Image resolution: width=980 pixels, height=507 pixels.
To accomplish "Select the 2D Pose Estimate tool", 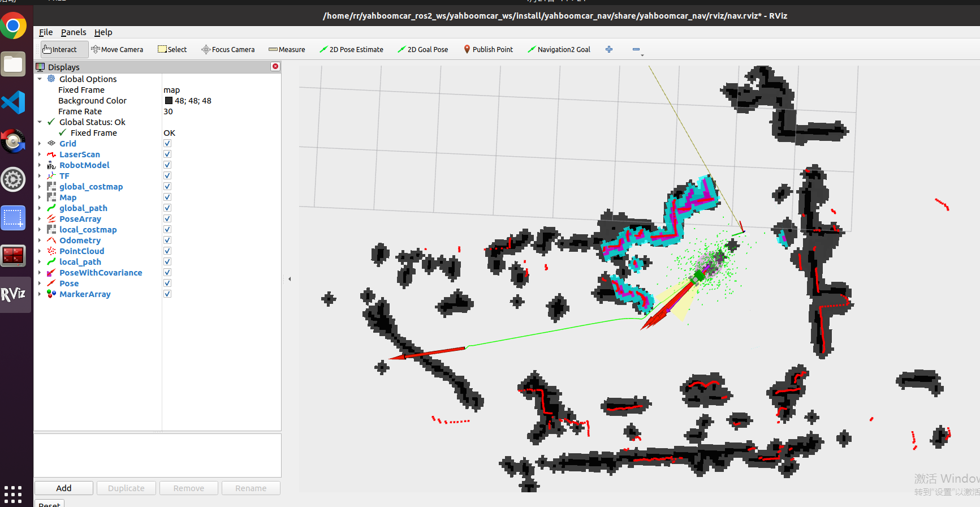I will pyautogui.click(x=351, y=50).
